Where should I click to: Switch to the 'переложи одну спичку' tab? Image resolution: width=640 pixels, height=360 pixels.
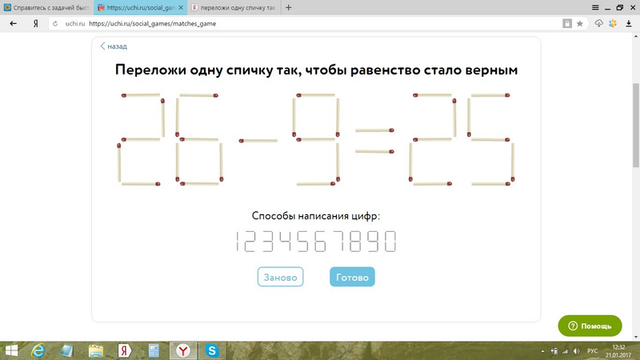click(x=234, y=7)
